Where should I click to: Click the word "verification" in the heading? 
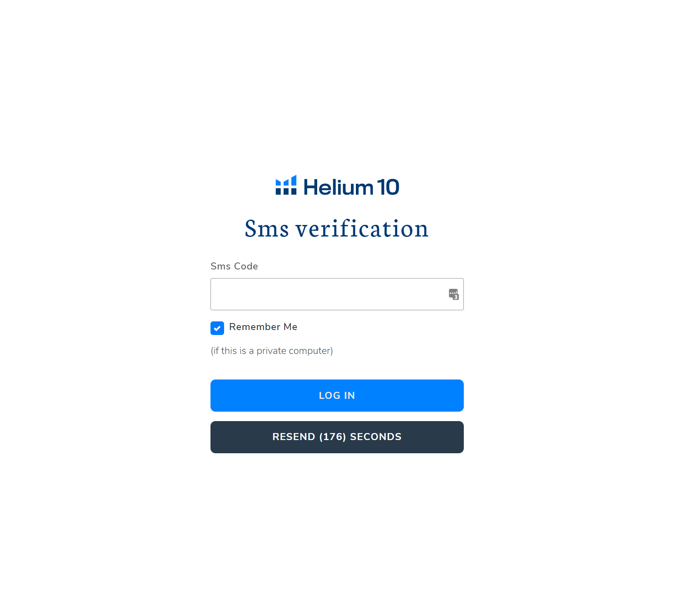click(x=362, y=228)
